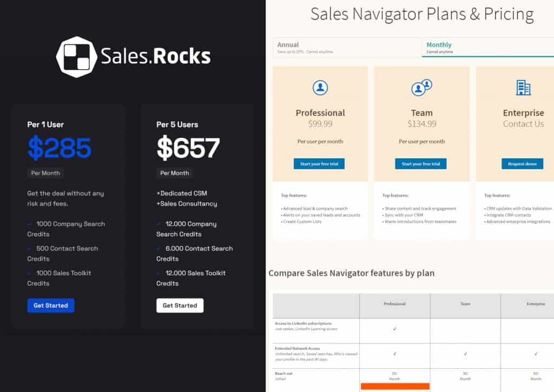Expand the Team column in feature comparison
The width and height of the screenshot is (554, 392).
point(466,304)
